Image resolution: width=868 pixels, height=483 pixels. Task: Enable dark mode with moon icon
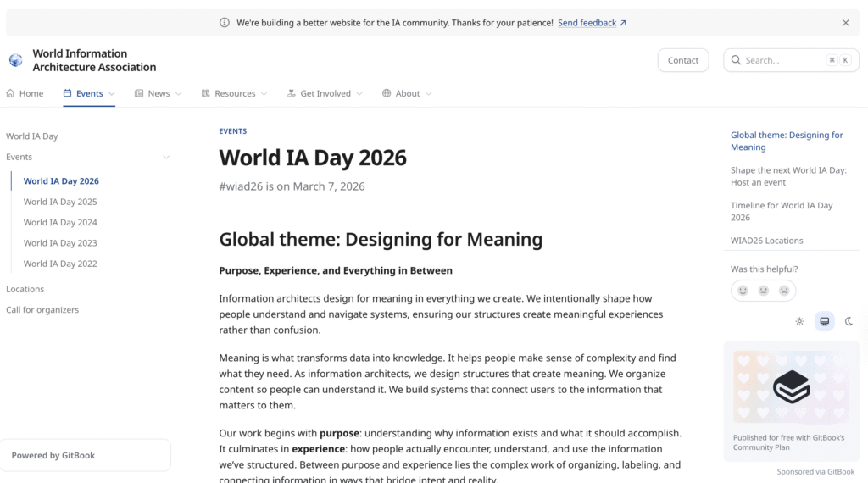click(x=849, y=321)
